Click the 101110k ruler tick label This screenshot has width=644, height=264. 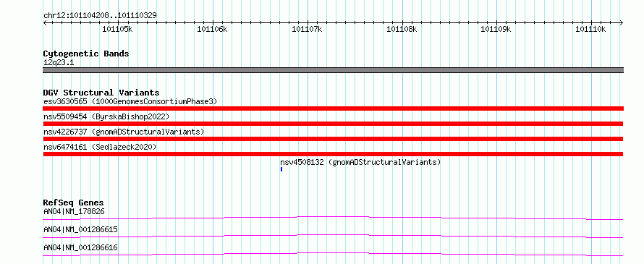coord(590,29)
